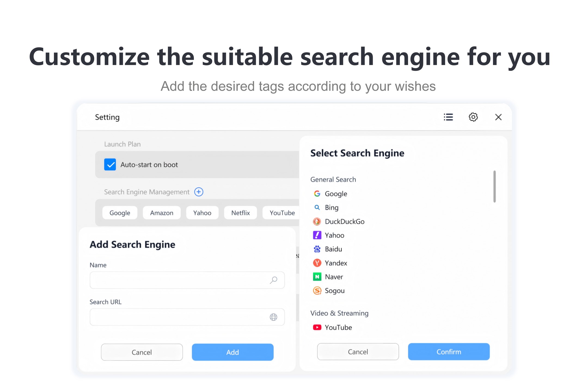Screen dimensions: 588x392
Task: Choose Bing in the General Search list
Action: [332, 208]
